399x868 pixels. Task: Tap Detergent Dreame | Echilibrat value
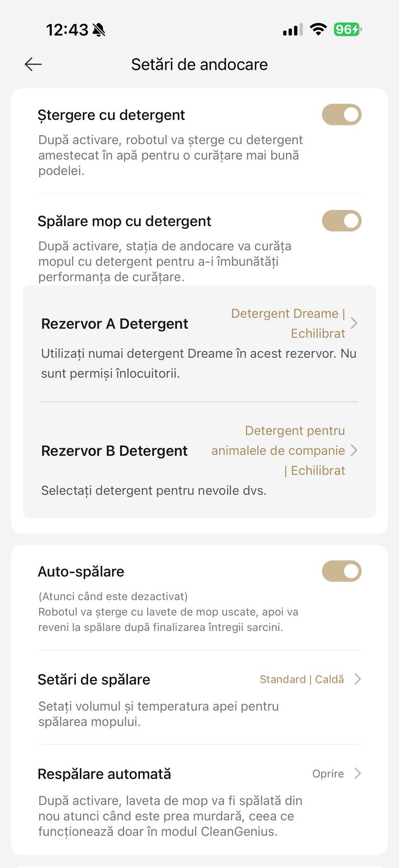click(x=288, y=323)
